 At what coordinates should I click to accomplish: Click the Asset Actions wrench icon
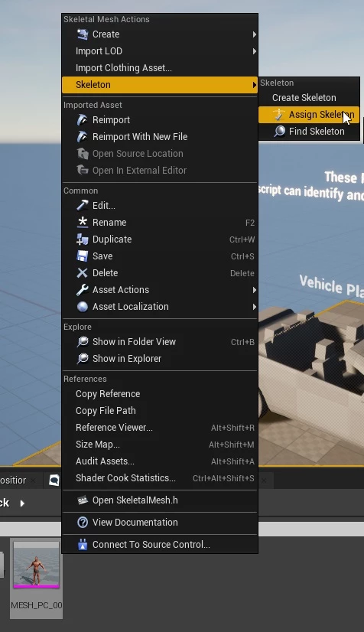point(82,290)
